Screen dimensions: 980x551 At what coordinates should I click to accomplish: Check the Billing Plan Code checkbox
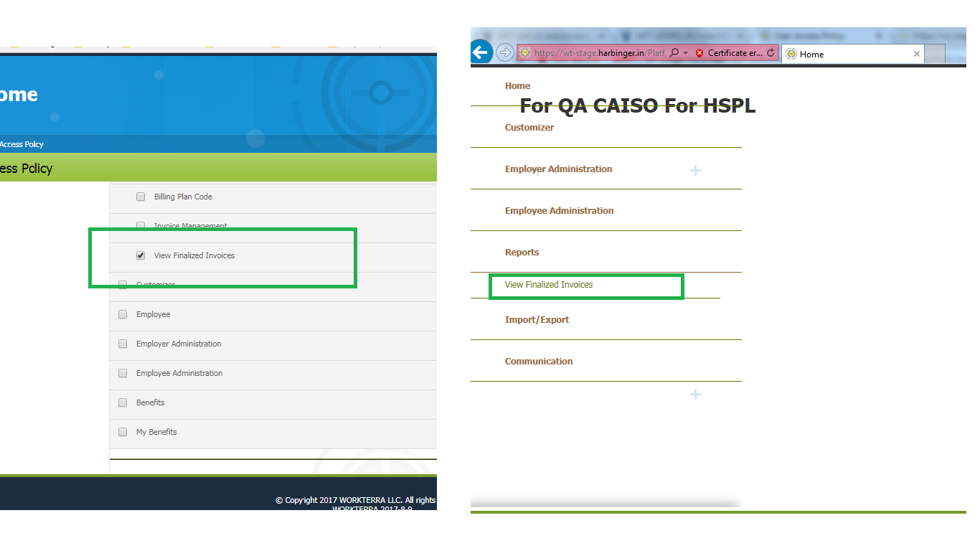point(141,197)
